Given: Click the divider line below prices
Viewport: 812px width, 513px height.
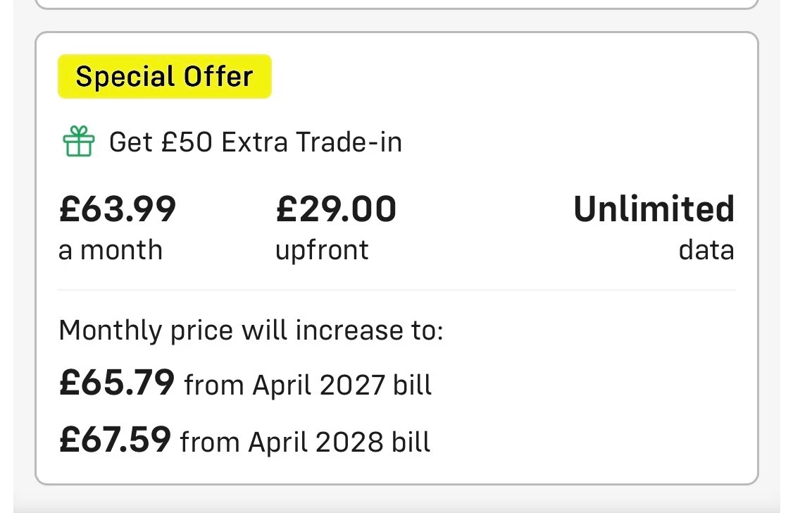Looking at the screenshot, I should (396, 290).
